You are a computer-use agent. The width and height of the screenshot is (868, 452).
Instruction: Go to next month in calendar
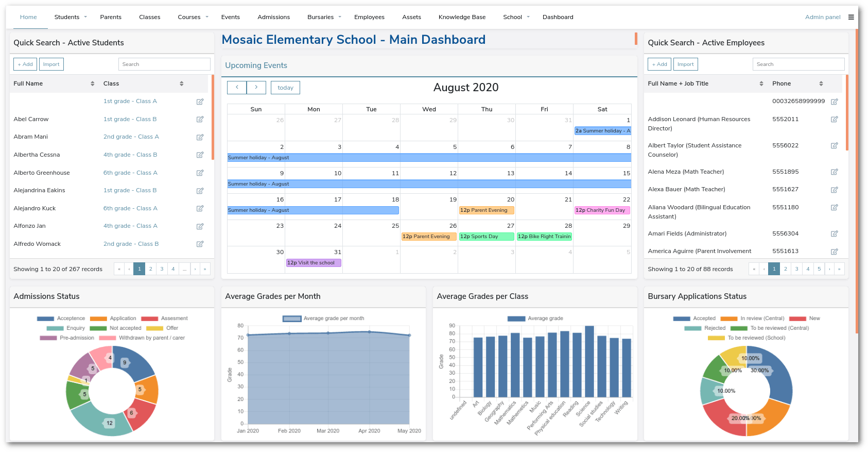click(x=256, y=88)
